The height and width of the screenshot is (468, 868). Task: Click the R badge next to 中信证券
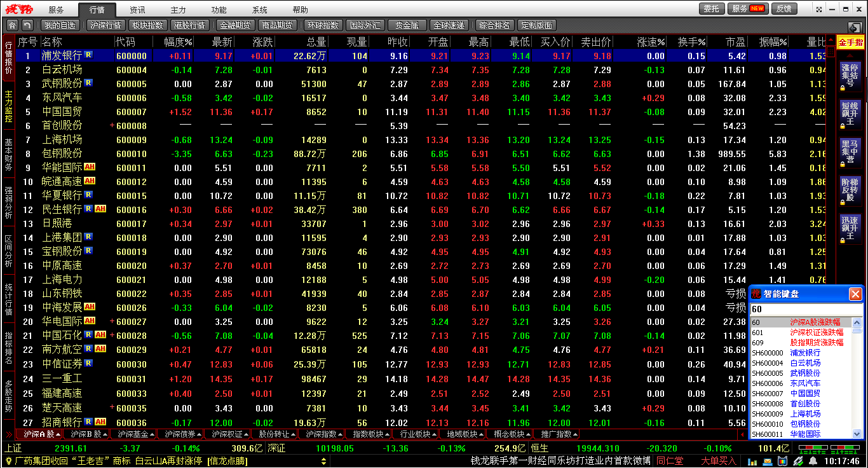click(x=88, y=363)
